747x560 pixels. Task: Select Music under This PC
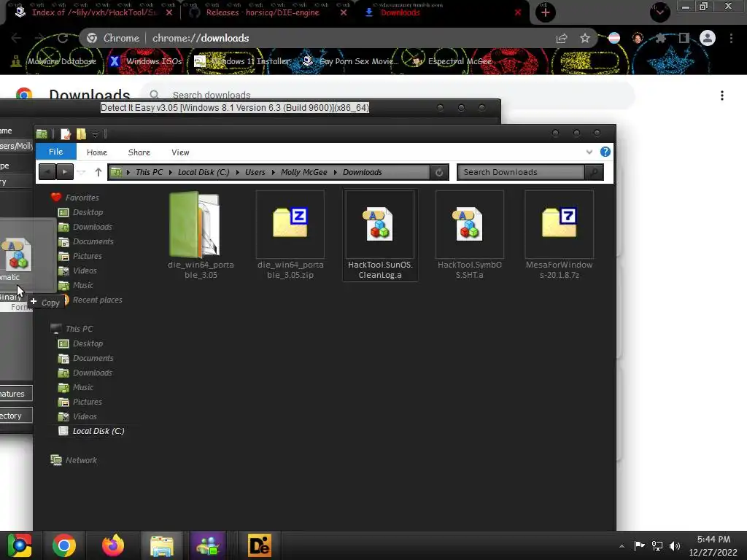(83, 388)
